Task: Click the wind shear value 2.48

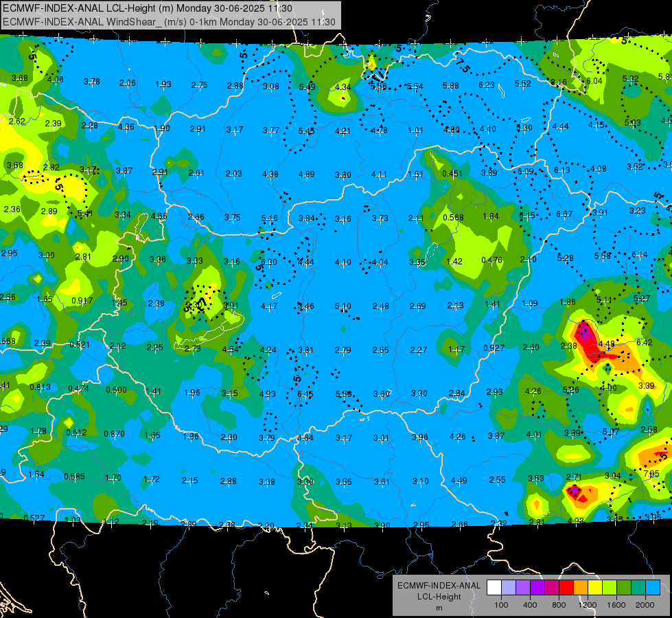Action: point(380,306)
